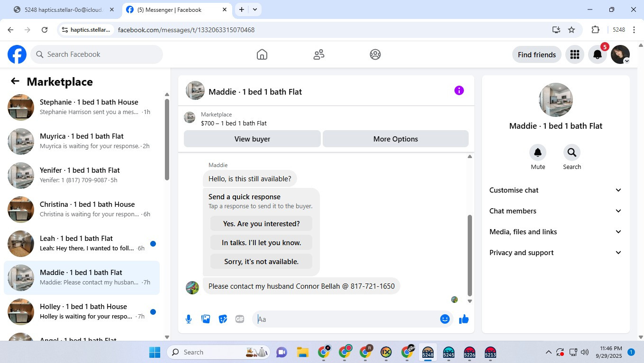Search in the Maddie conversation
The image size is (644, 363).
tap(572, 152)
